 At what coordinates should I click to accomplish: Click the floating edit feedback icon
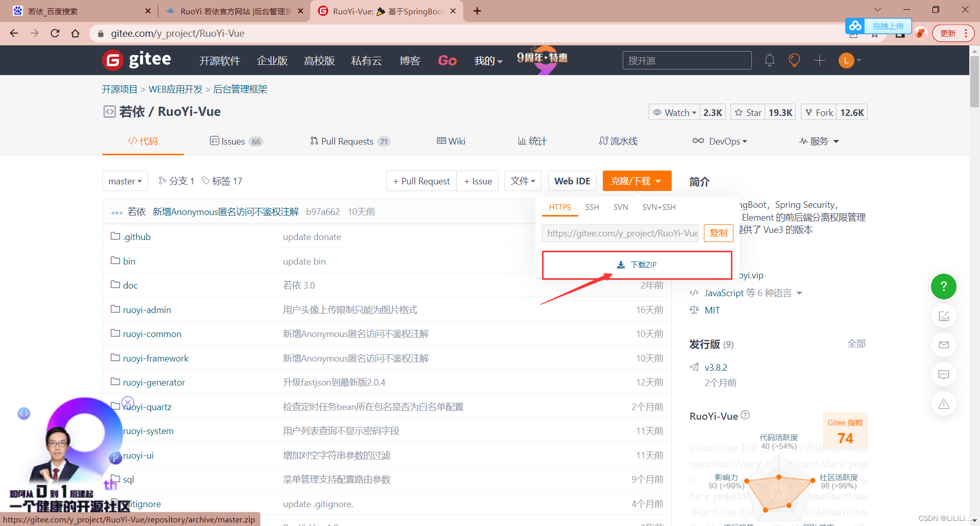pos(944,316)
